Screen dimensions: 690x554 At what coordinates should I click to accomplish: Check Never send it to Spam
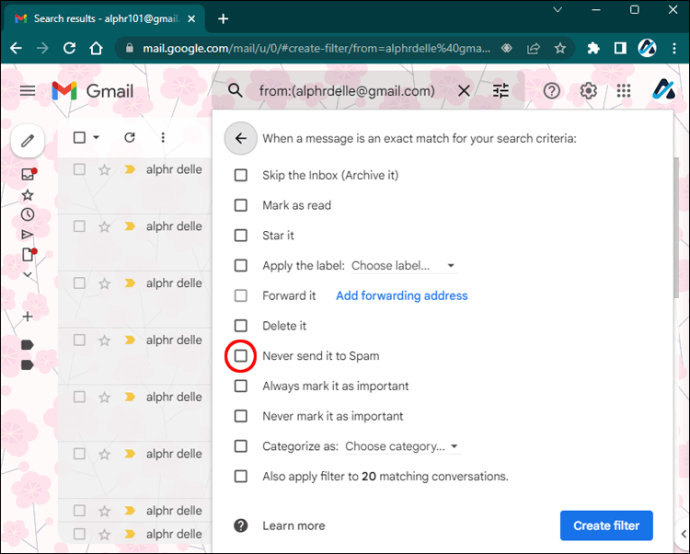(x=241, y=356)
